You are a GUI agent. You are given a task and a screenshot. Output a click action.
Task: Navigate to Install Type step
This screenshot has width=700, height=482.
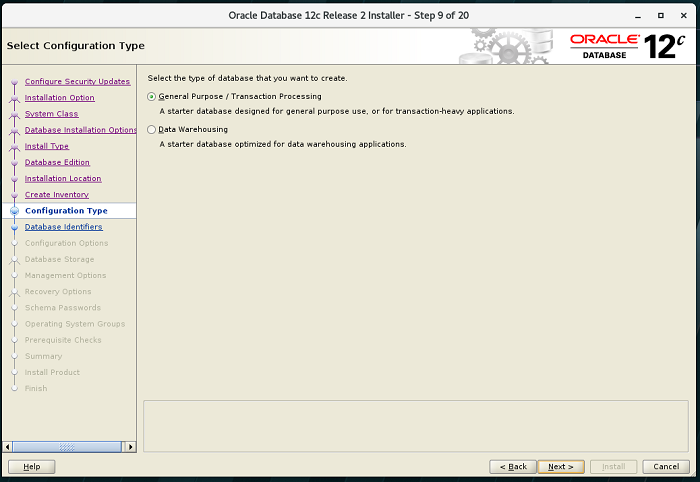[47, 146]
